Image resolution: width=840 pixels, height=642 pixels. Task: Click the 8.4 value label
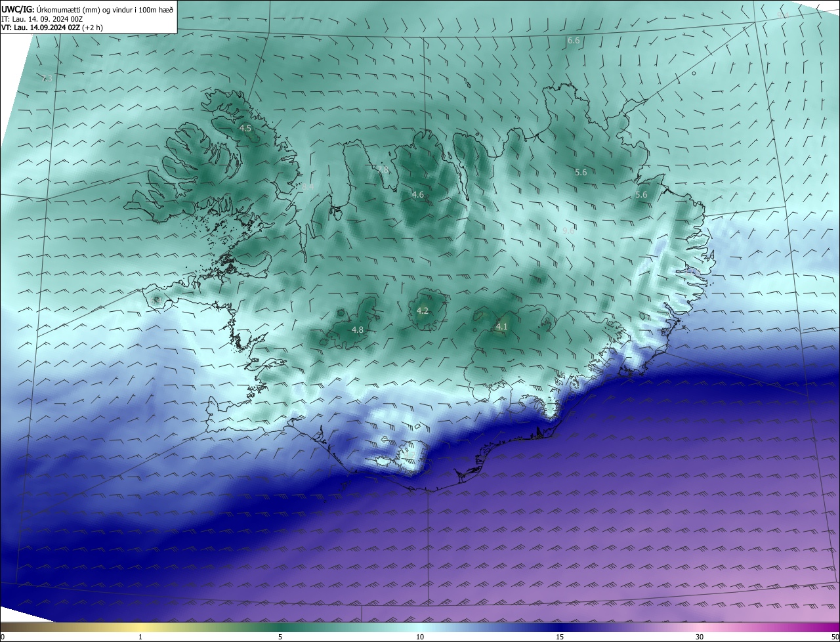[308, 187]
